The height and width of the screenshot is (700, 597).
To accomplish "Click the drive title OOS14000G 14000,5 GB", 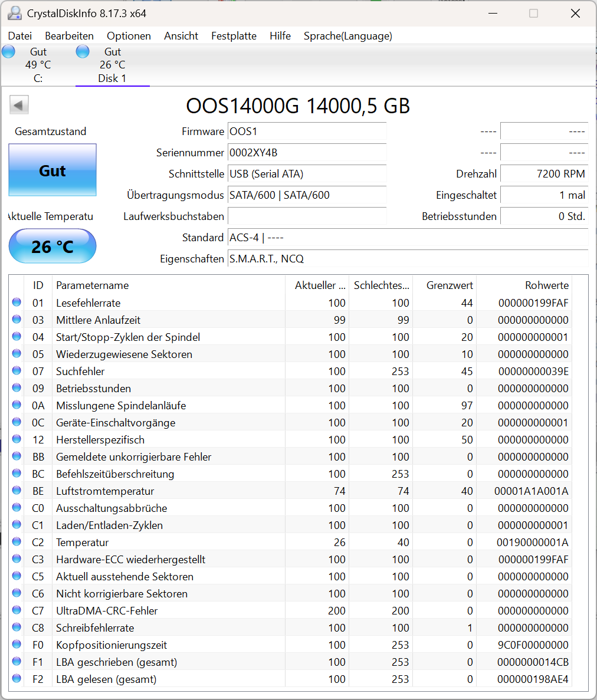I will 298,106.
